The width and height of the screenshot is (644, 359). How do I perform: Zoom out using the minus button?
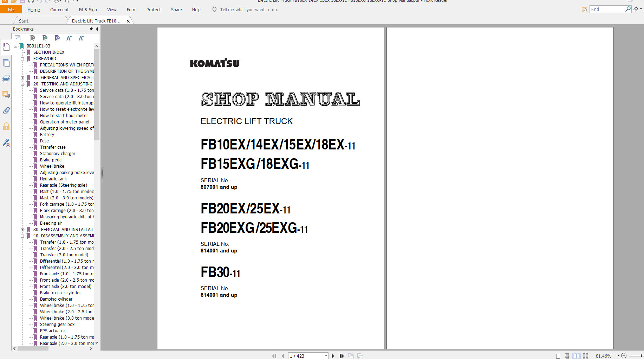(x=624, y=356)
